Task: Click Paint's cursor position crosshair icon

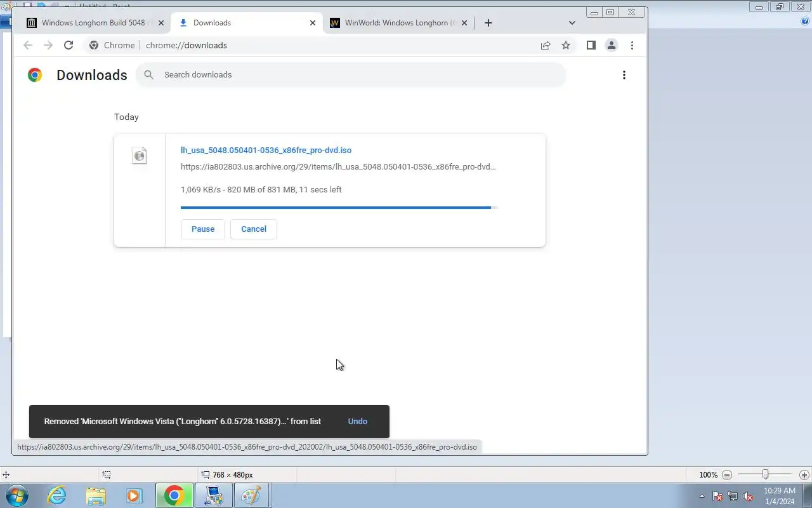Action: [6, 475]
